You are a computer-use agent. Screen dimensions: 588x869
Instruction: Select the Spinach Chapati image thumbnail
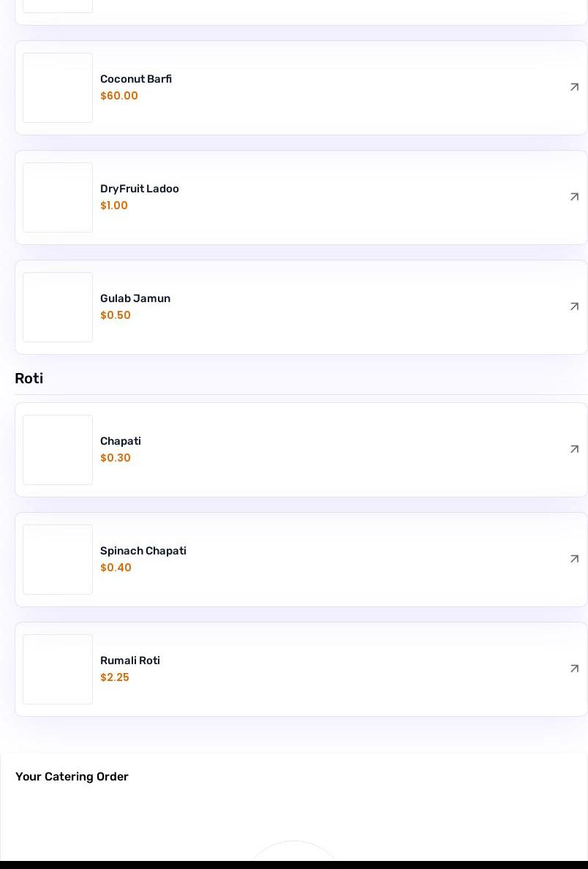click(x=58, y=560)
